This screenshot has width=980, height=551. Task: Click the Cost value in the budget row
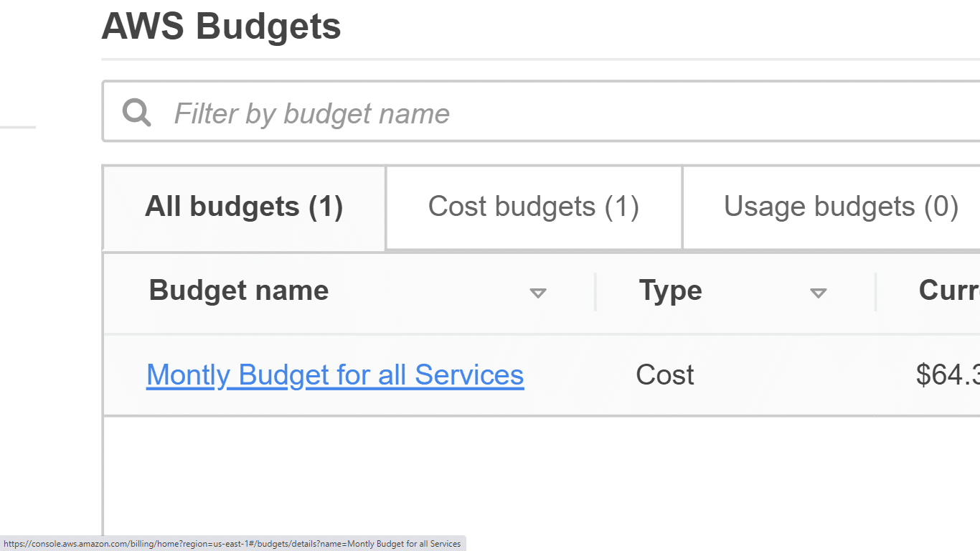(664, 375)
